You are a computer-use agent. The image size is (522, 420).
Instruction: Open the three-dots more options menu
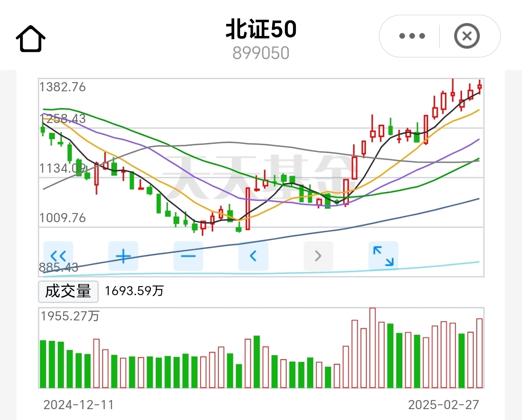tap(412, 36)
